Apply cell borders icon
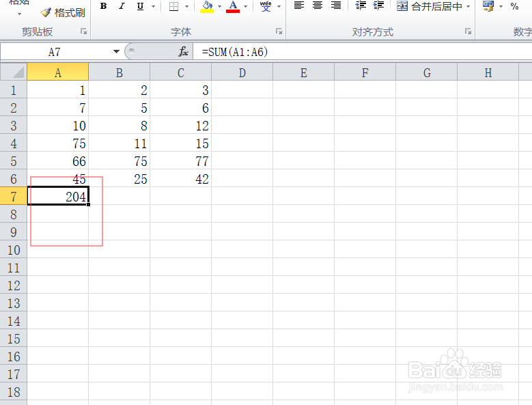This screenshot has width=532, height=405. (x=173, y=6)
